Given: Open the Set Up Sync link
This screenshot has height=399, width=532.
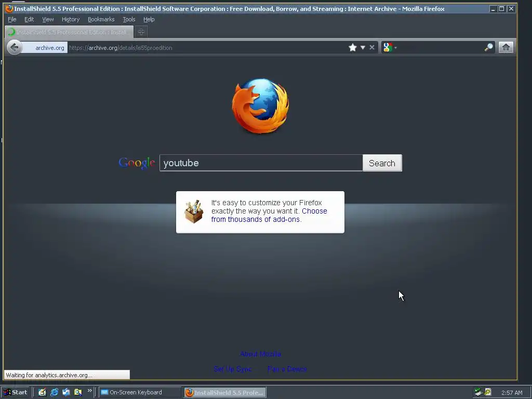Looking at the screenshot, I should point(232,369).
